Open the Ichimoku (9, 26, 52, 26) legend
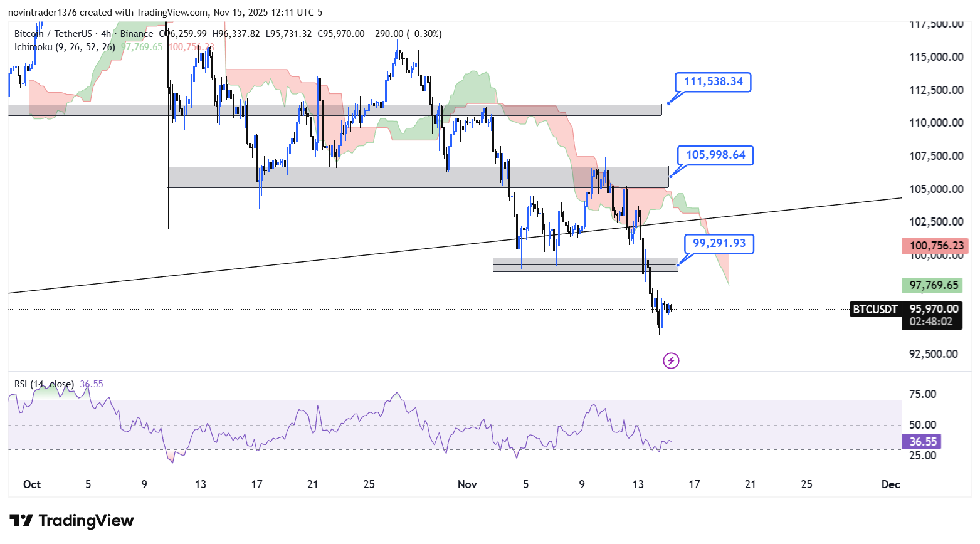This screenshot has width=980, height=544. coord(65,47)
